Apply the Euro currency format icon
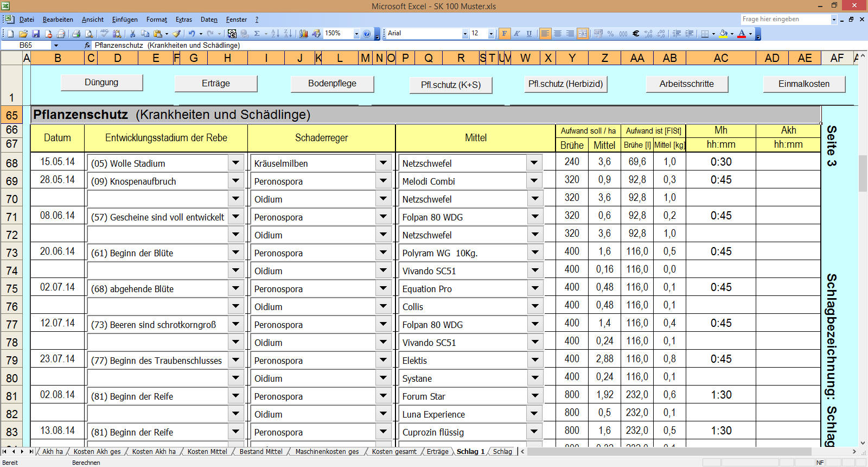 [636, 34]
